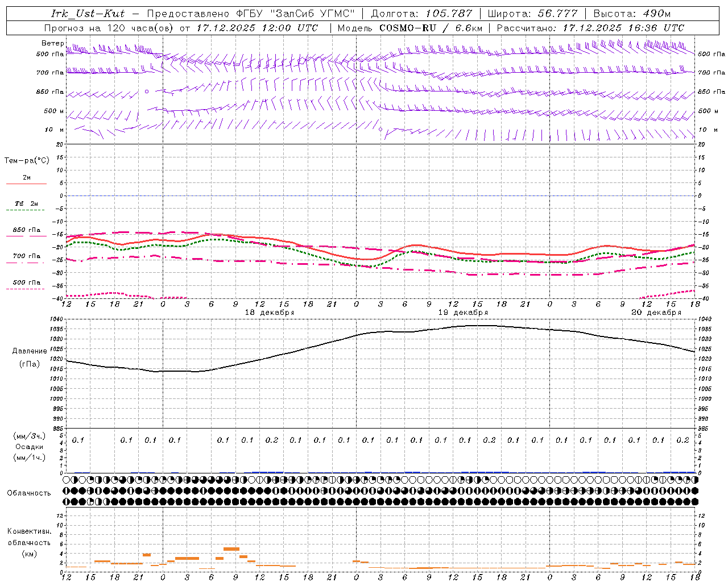Click the 1040 value on left pressure axis

[57, 319]
